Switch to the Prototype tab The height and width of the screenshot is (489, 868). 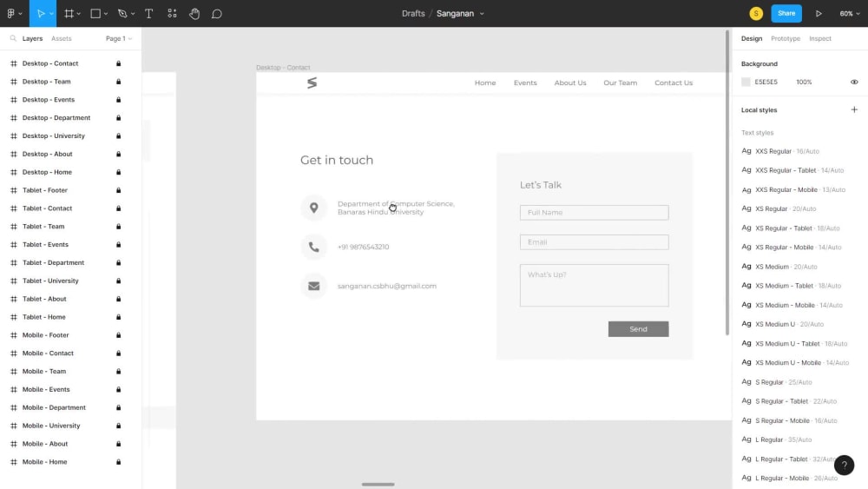pyautogui.click(x=785, y=39)
